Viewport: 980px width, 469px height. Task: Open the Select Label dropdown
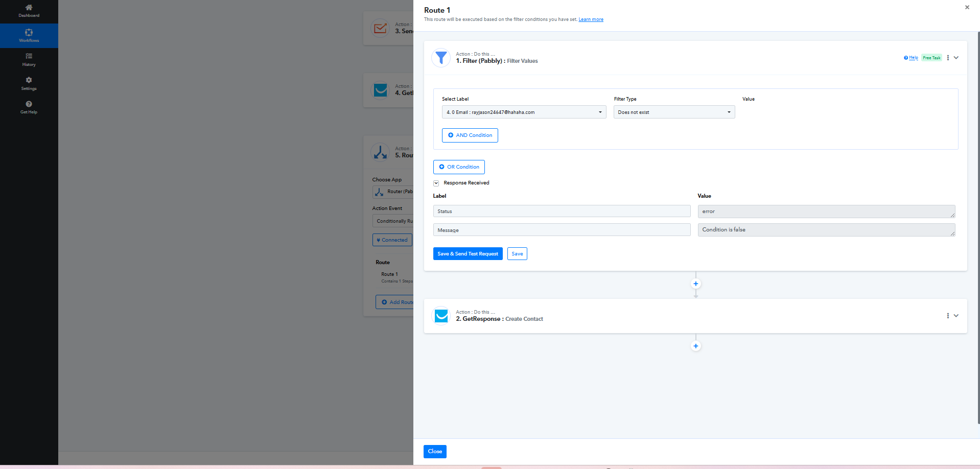click(524, 112)
